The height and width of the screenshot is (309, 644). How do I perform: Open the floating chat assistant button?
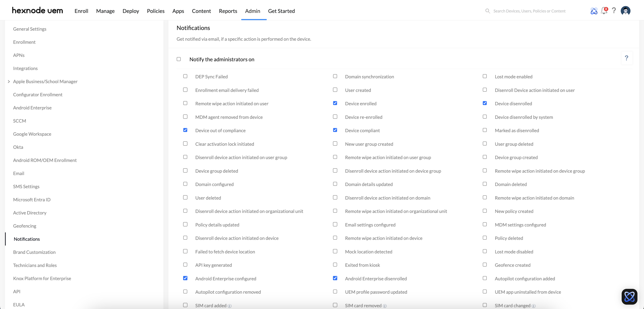(629, 297)
